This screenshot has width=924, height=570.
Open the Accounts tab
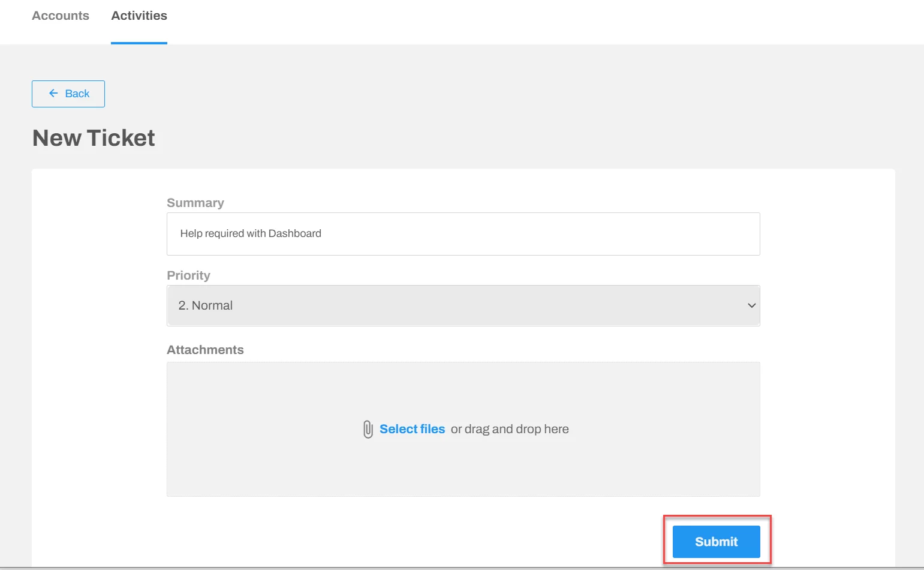(61, 16)
